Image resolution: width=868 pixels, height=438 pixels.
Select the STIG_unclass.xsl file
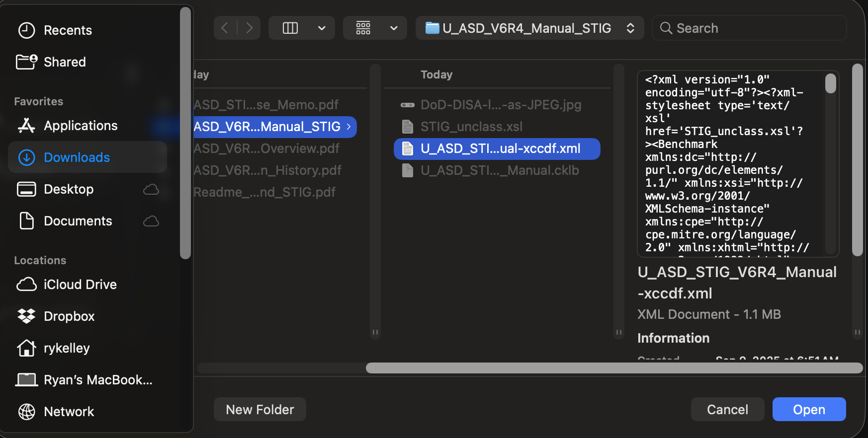click(471, 127)
